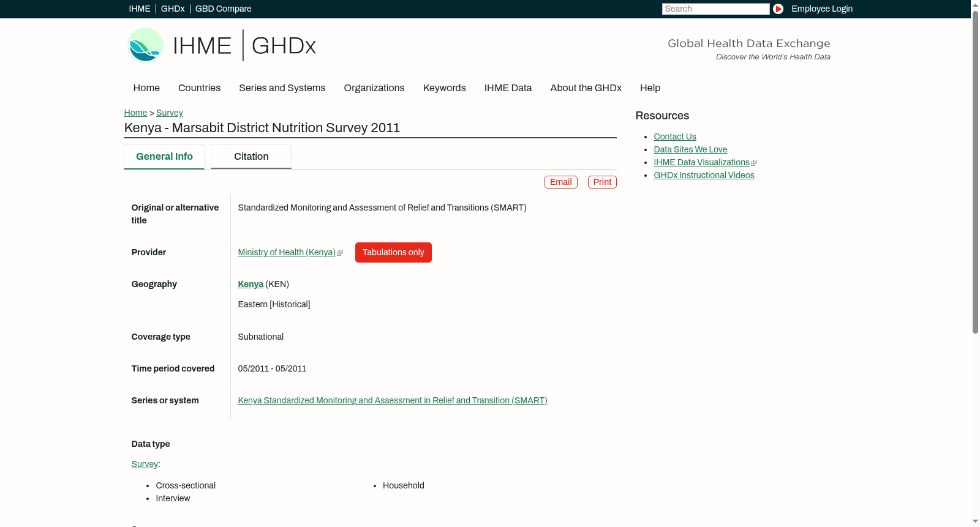Image resolution: width=980 pixels, height=527 pixels.
Task: Click the Print button
Action: (x=602, y=182)
